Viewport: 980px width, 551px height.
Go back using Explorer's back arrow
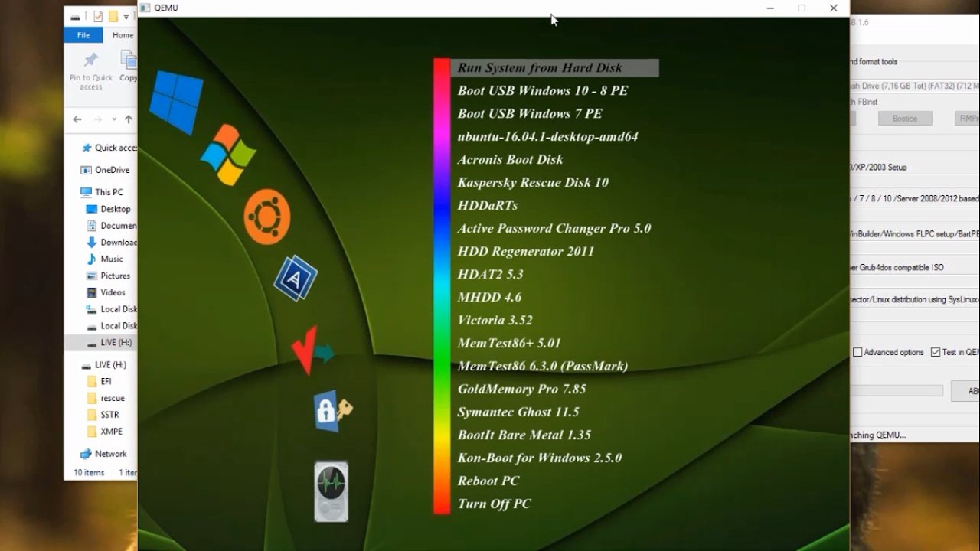77,119
